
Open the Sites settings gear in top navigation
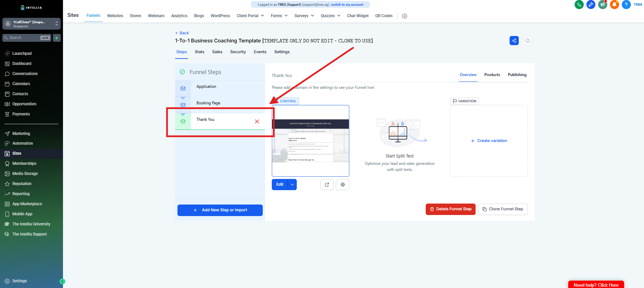click(405, 16)
